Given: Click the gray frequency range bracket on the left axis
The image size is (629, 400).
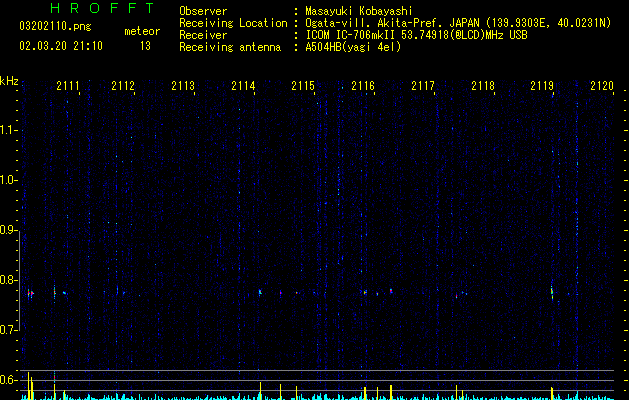Looking at the screenshot, I should (20, 281).
